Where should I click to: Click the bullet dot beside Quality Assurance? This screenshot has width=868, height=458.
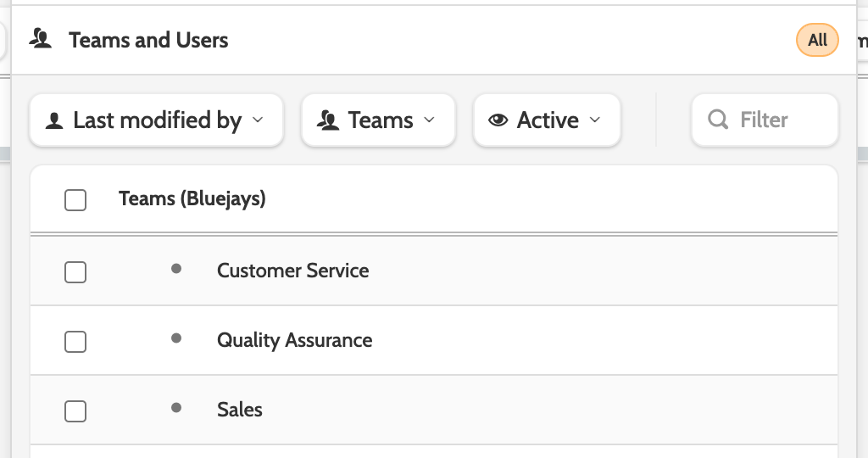coord(176,338)
